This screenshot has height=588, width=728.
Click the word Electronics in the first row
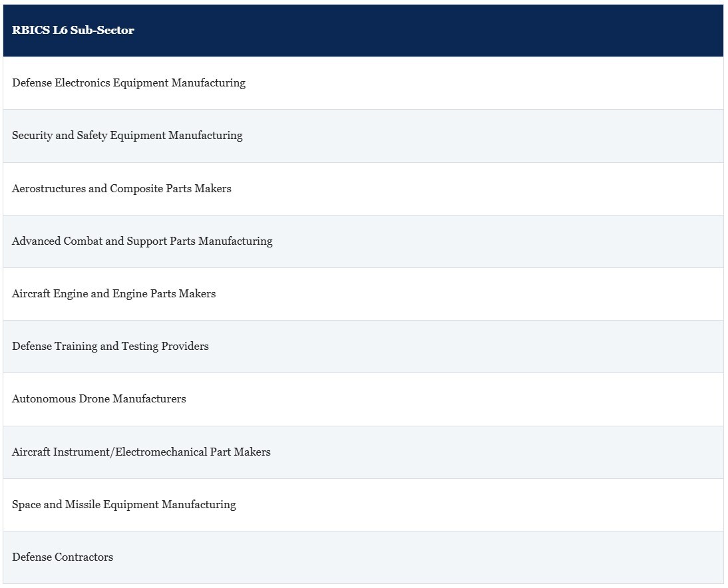pyautogui.click(x=82, y=82)
